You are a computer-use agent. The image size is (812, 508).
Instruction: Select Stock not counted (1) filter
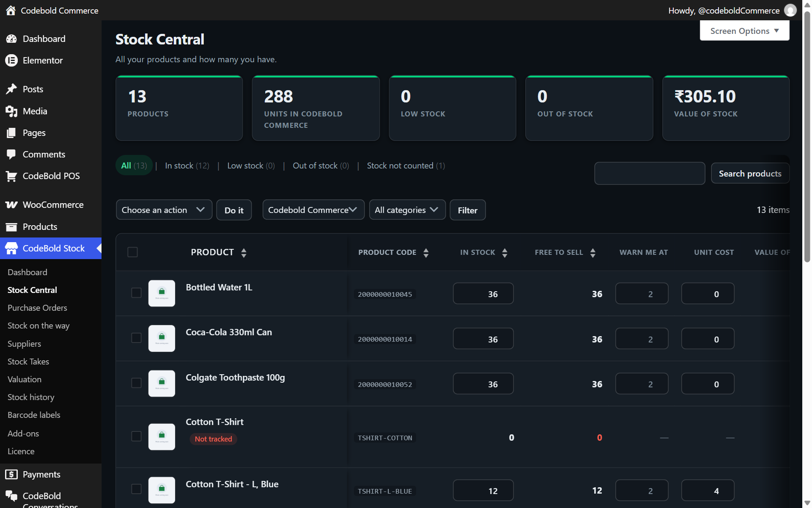coord(406,166)
